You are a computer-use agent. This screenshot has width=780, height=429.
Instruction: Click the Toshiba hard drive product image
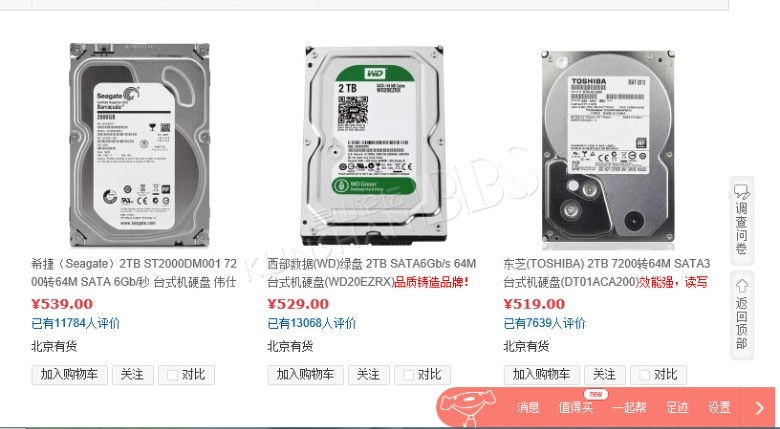point(608,146)
